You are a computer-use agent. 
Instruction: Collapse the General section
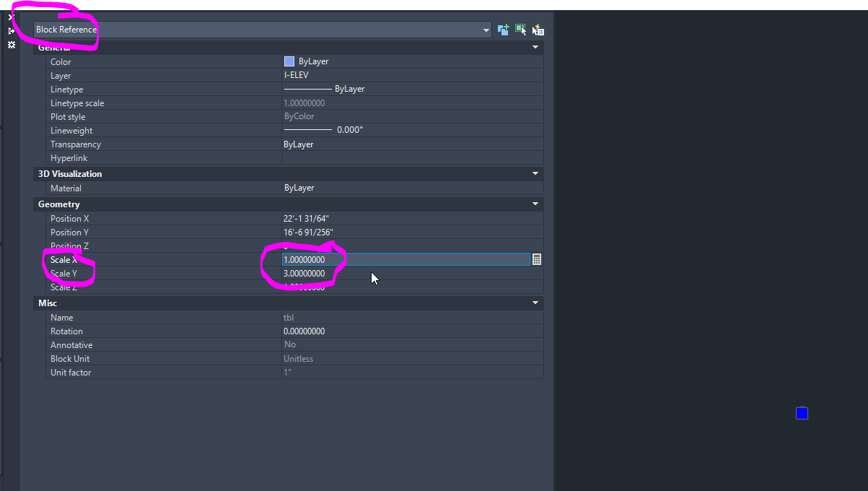[x=535, y=46]
